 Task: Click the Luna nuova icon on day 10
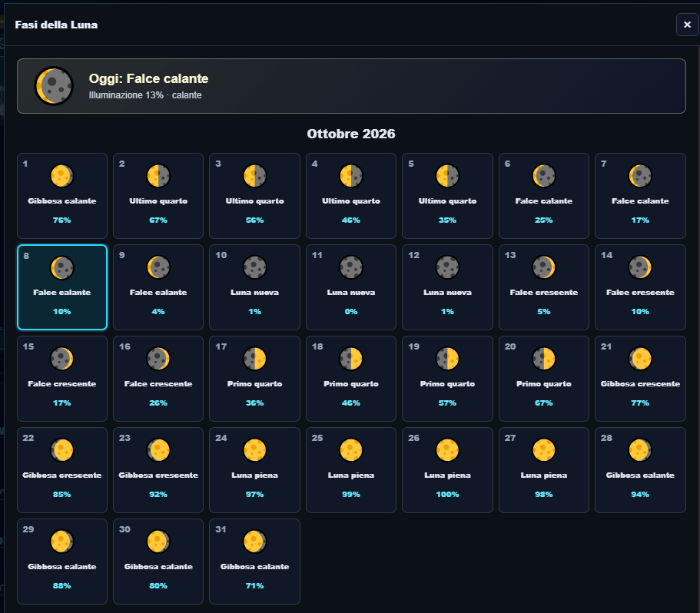(x=254, y=267)
